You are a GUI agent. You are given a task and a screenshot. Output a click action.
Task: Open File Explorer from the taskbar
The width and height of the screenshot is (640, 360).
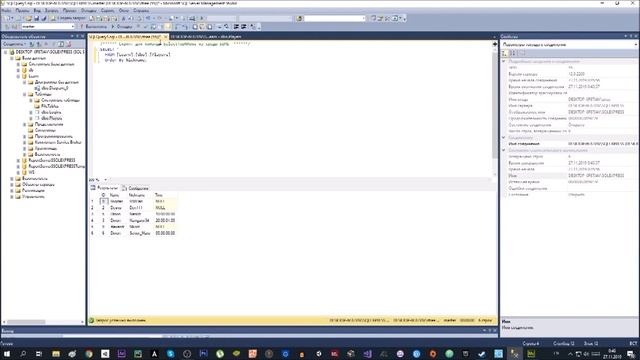(56, 353)
